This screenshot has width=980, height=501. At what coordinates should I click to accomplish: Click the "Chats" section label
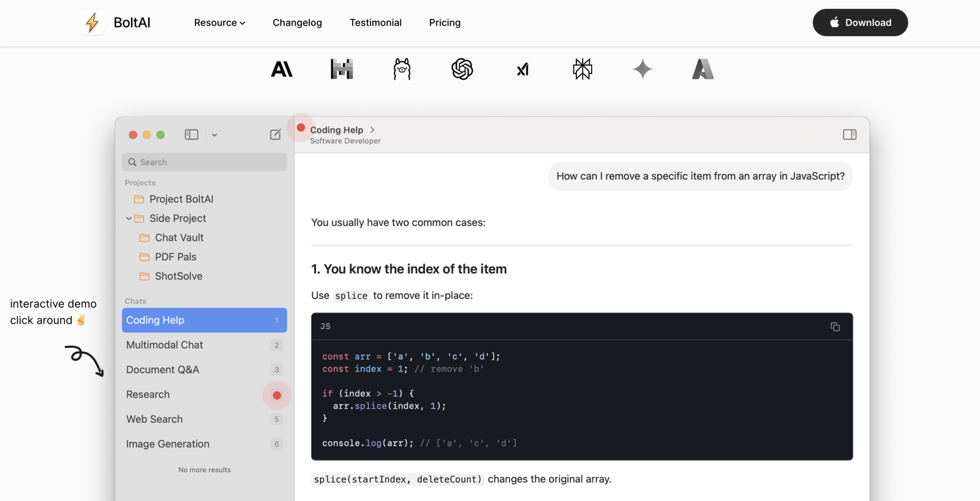tap(135, 301)
